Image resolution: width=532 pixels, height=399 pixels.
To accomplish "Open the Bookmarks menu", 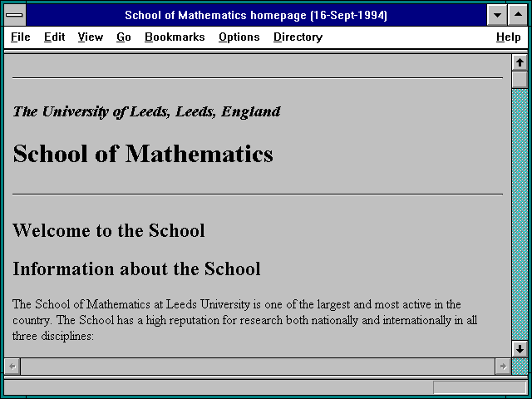I will click(x=175, y=37).
